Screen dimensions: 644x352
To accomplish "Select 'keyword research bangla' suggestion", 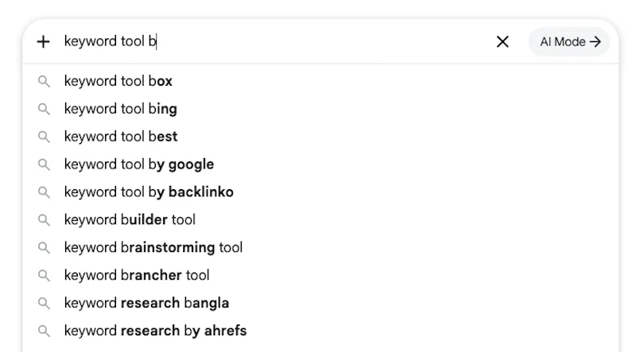I will pos(320,304).
